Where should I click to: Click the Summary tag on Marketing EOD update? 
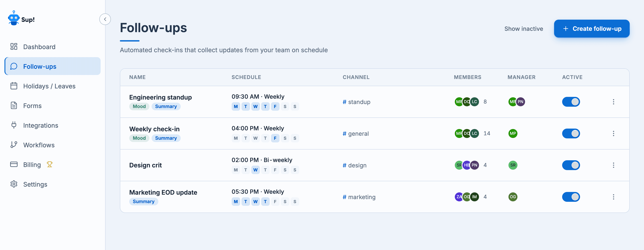point(144,201)
